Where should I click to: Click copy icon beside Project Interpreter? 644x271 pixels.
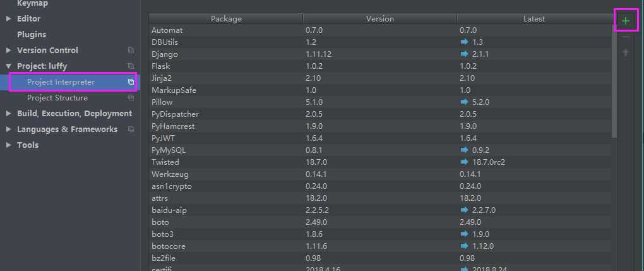point(131,82)
